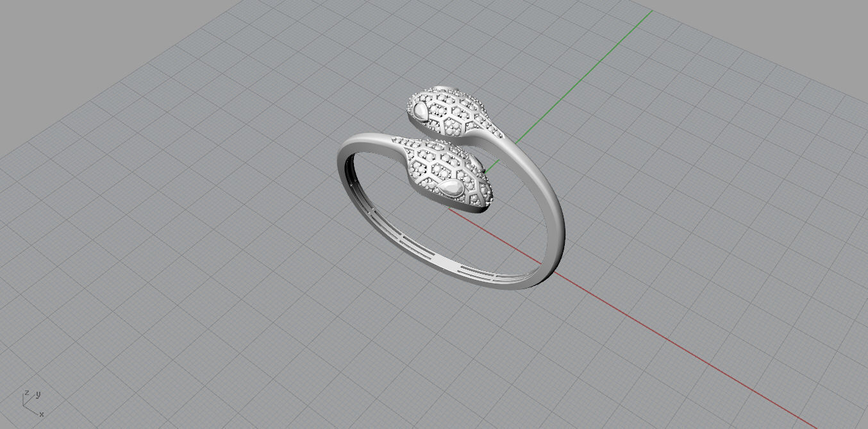Click the world XYZ axes icon
The width and height of the screenshot is (868, 429).
[x=33, y=403]
